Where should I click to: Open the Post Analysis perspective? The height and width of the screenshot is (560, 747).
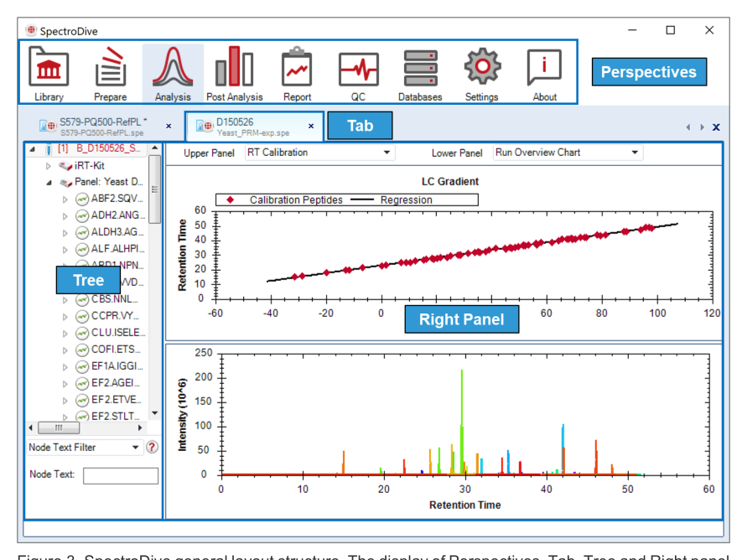coord(235,73)
